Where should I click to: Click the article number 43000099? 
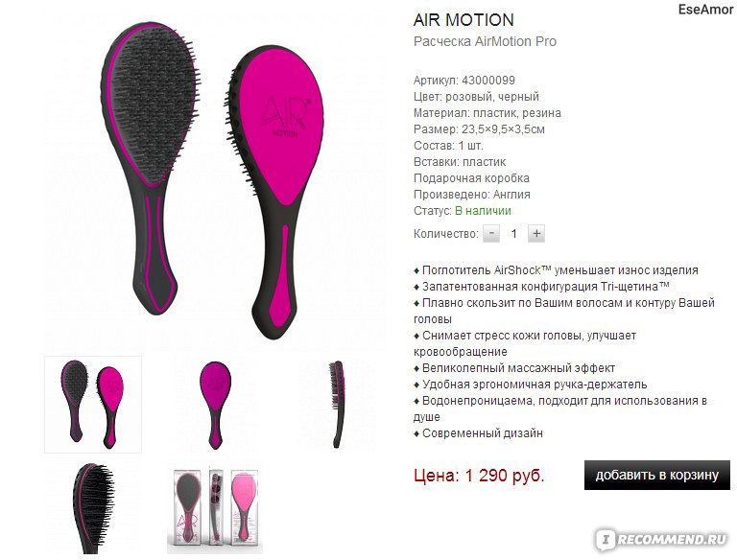pyautogui.click(x=488, y=81)
